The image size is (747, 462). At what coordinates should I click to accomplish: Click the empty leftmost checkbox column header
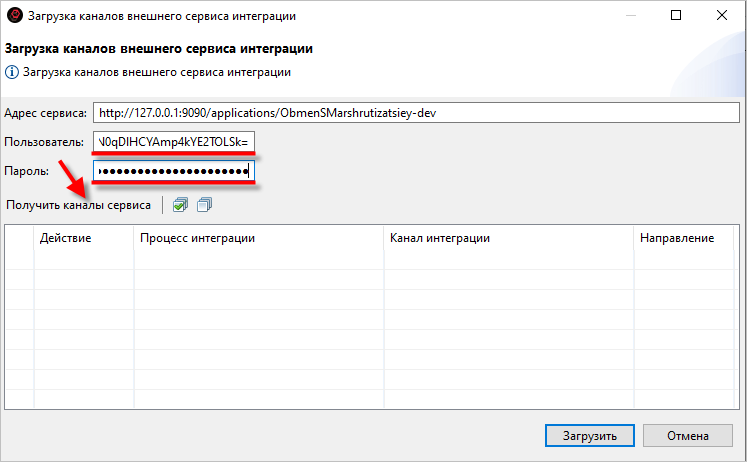tap(20, 238)
